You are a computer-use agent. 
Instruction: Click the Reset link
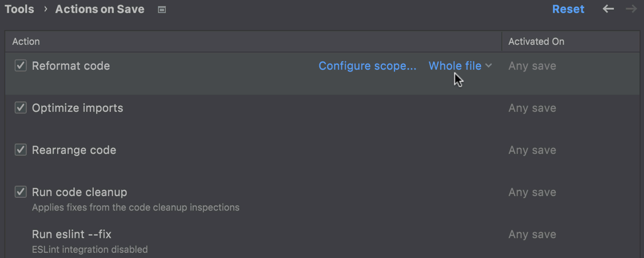click(568, 10)
